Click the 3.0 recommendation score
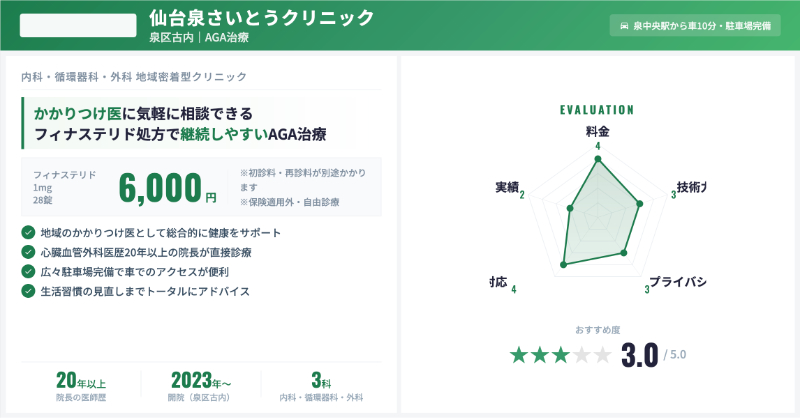Image resolution: width=800 pixels, height=418 pixels. (x=639, y=355)
